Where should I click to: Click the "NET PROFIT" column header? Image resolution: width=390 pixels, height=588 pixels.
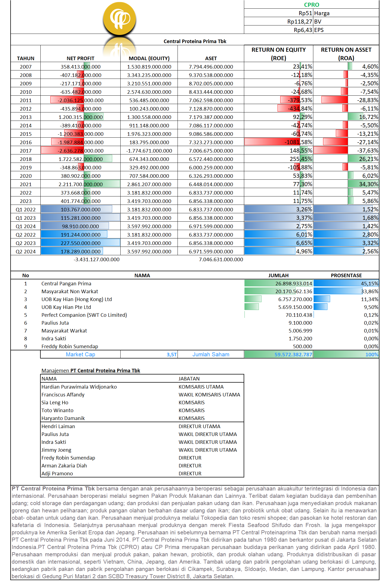(x=80, y=58)
